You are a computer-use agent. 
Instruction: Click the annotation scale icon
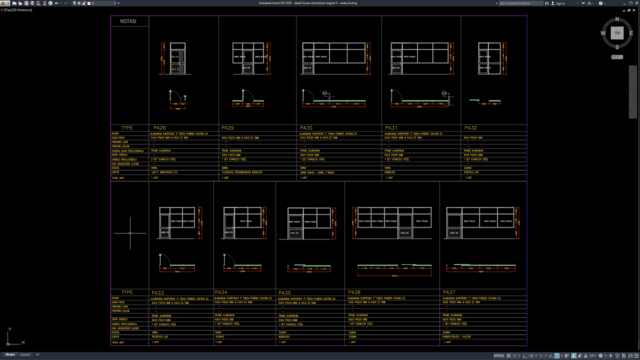586,356
